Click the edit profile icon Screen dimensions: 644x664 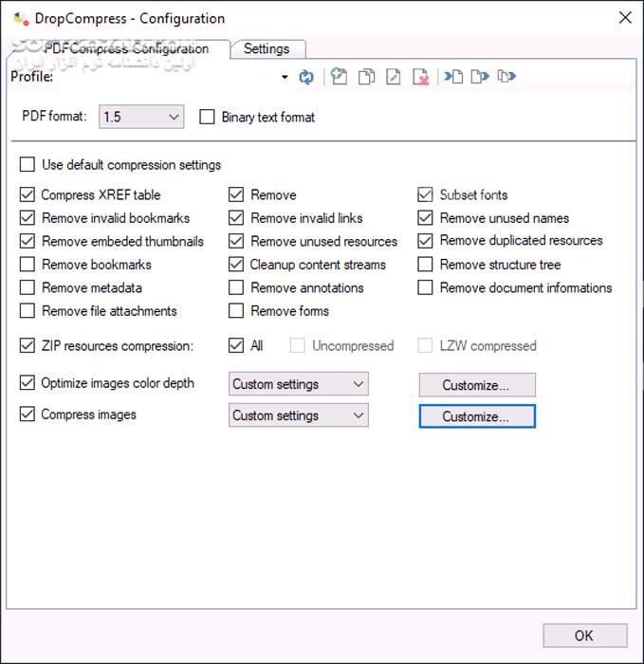click(394, 78)
